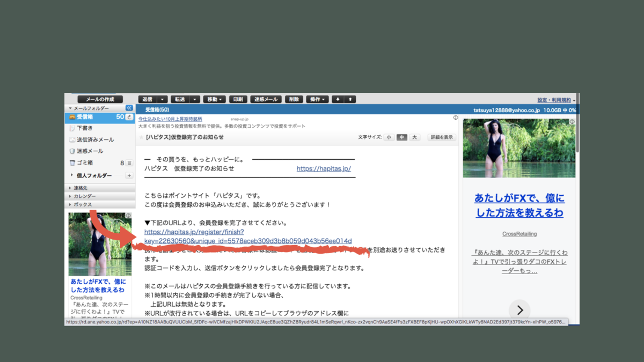Open right ad headline あたしがFXで、億にした方法を教えるわ
The height and width of the screenshot is (362, 644).
tap(519, 205)
